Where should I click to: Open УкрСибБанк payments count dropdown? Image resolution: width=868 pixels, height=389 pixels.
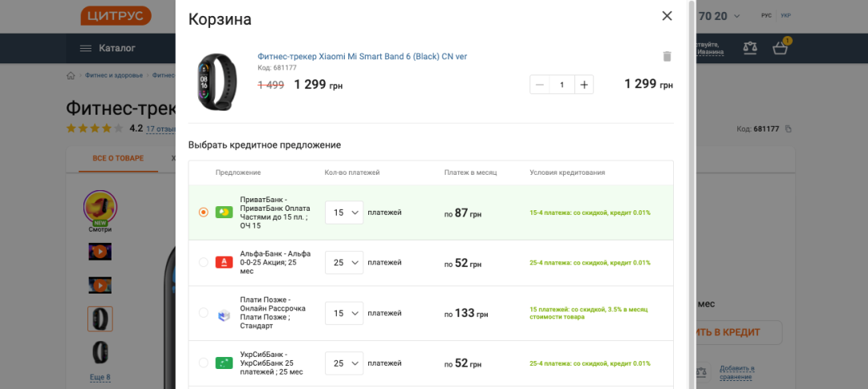[344, 363]
